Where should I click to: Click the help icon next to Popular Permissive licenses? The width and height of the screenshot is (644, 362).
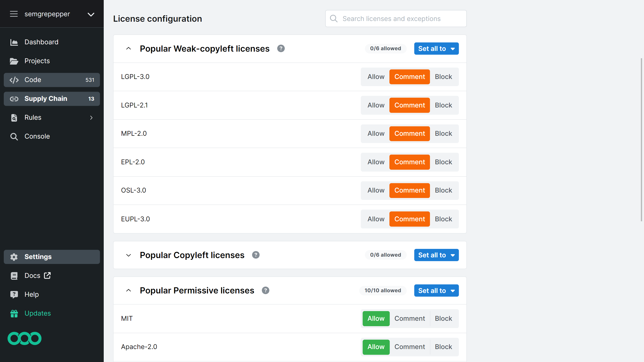(265, 290)
